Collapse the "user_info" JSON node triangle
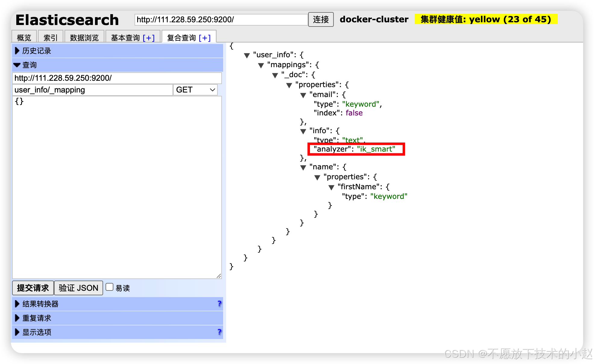This screenshot has height=364, width=594. tap(247, 55)
